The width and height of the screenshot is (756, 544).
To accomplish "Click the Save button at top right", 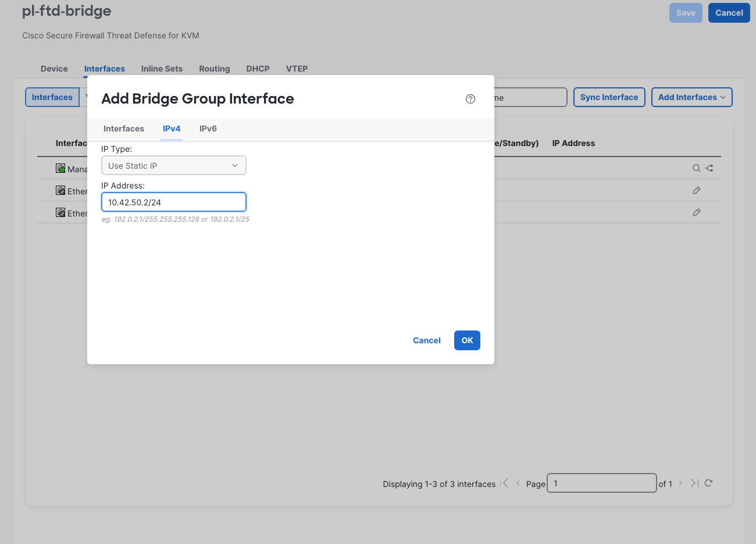I will pyautogui.click(x=686, y=13).
